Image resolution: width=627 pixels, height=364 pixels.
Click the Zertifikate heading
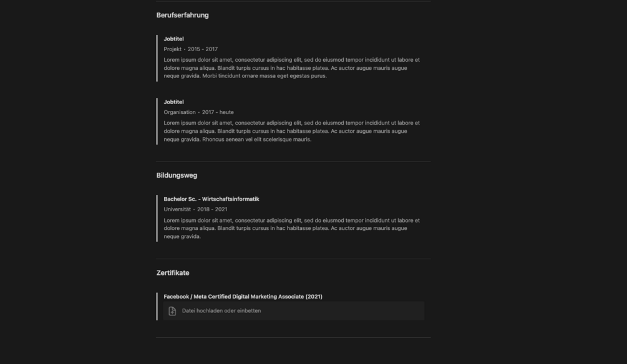(x=173, y=273)
